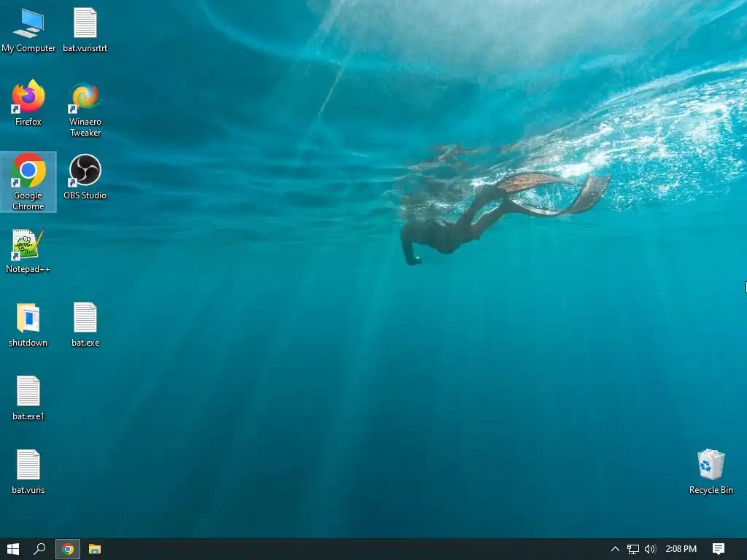747x560 pixels.
Task: Select the Notepad++ desktop shortcut
Action: point(28,251)
